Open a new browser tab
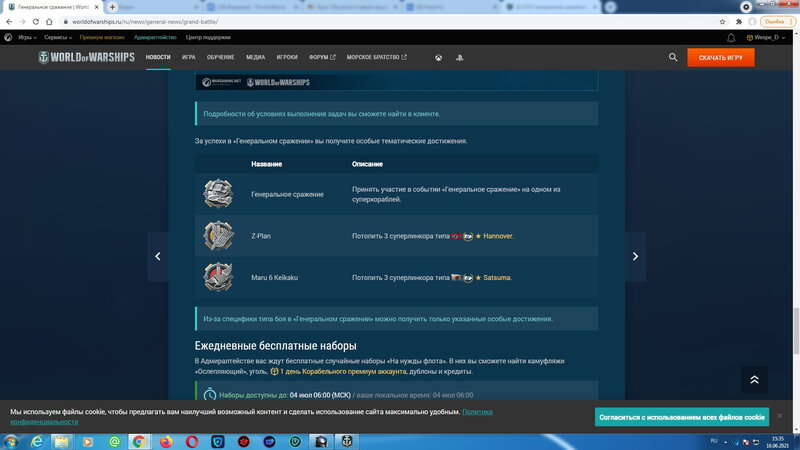800x450 pixels. click(112, 7)
